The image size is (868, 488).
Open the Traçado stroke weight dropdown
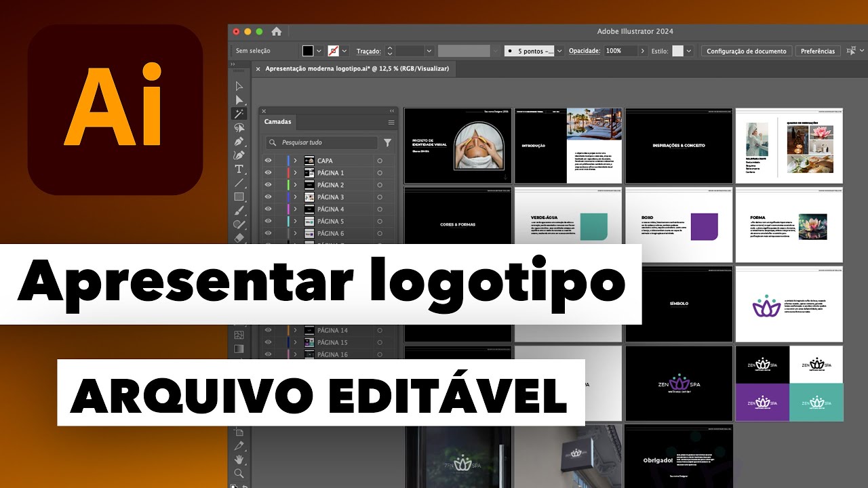click(x=429, y=51)
